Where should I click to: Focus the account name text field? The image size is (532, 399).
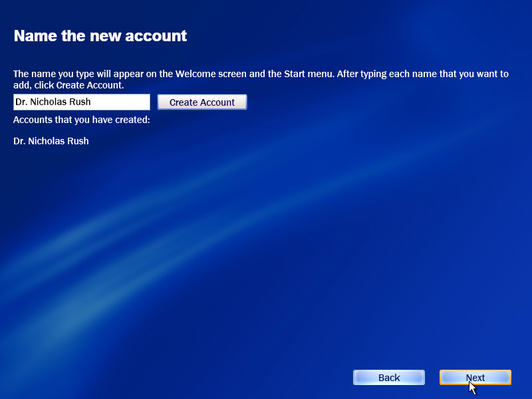[81, 102]
